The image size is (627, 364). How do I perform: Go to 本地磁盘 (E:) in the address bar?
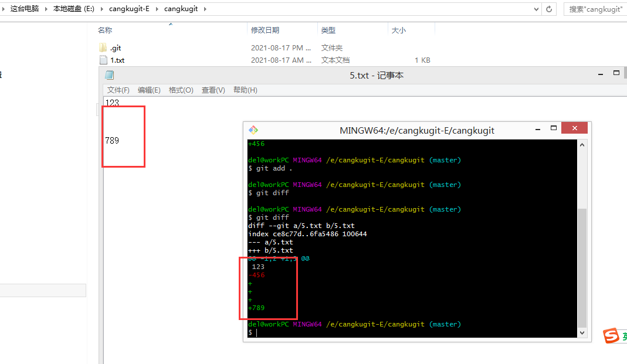73,9
